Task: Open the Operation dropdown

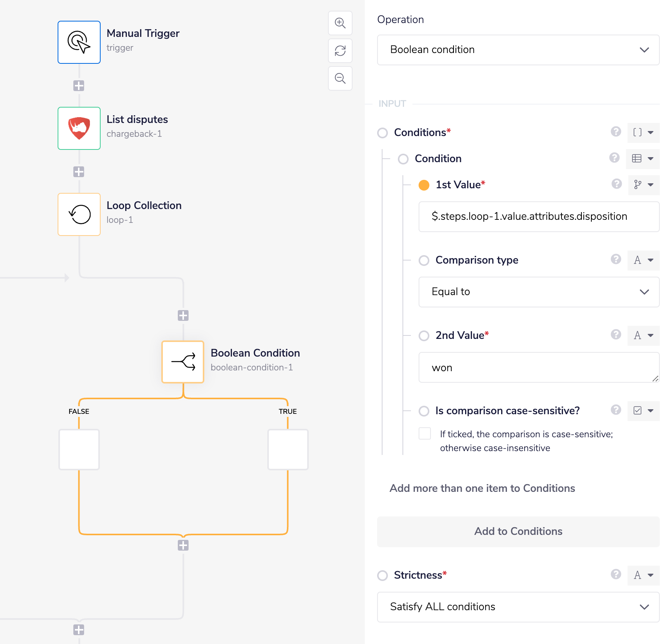Action: tap(518, 50)
